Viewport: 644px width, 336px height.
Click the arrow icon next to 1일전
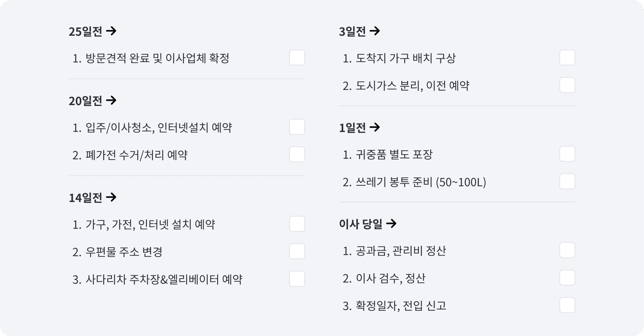pos(375,127)
